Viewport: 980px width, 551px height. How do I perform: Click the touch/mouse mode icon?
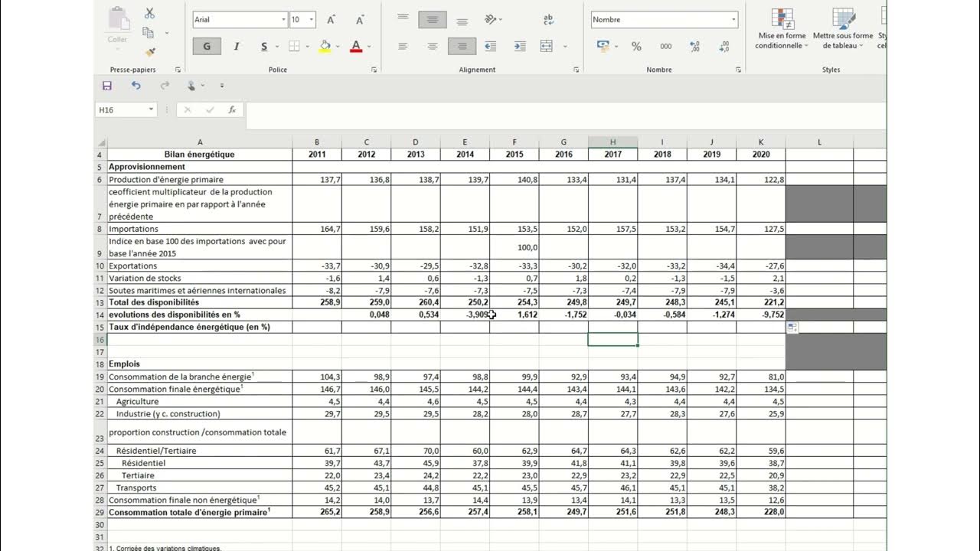[192, 86]
